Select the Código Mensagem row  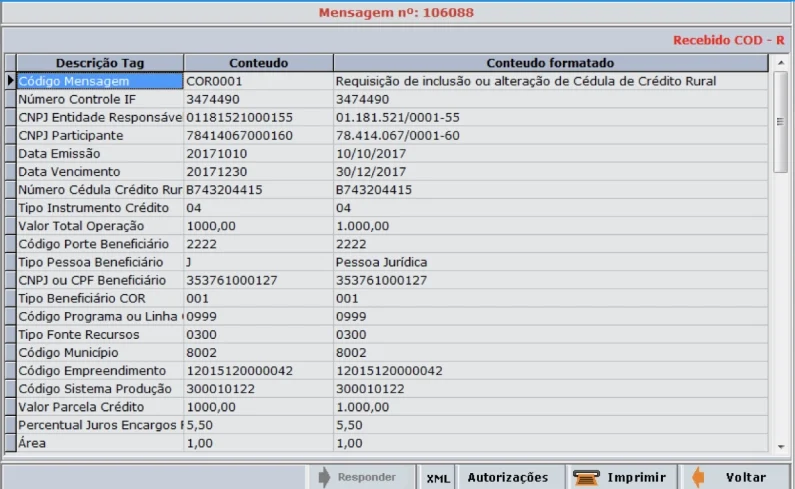pos(100,81)
